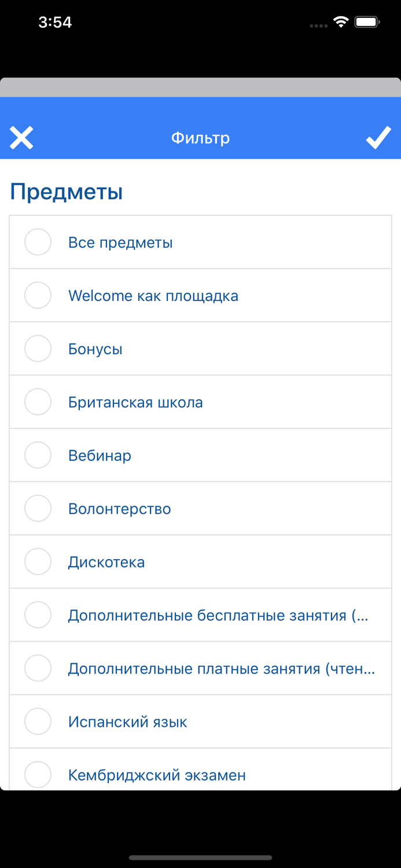Tap the Предметы section heading
The width and height of the screenshot is (401, 868).
(x=65, y=192)
